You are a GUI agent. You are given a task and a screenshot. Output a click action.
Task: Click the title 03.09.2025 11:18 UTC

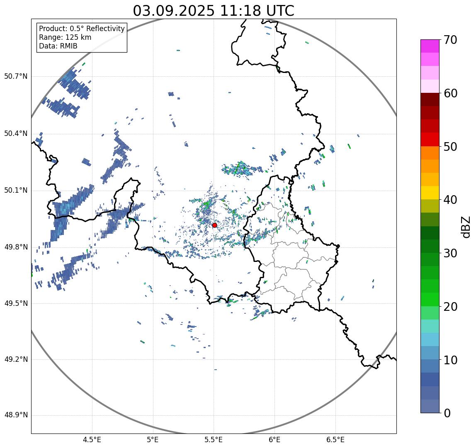[x=214, y=11]
